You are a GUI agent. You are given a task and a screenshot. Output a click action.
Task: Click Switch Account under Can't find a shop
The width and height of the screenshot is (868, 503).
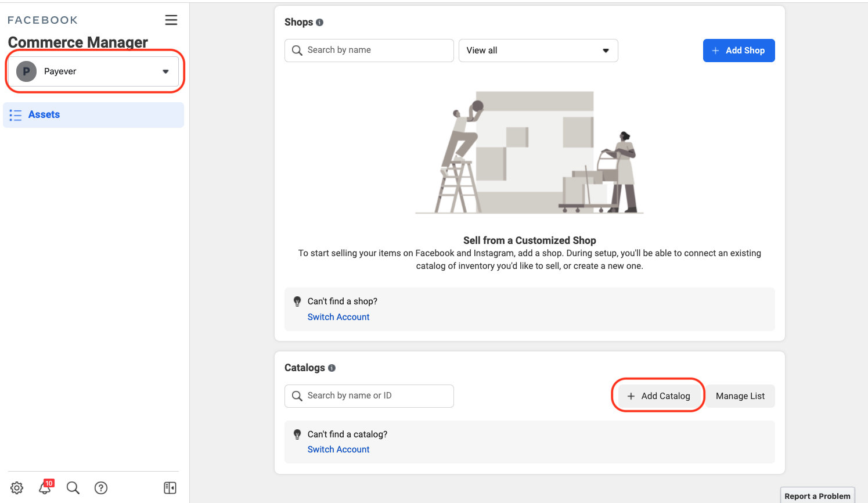tap(338, 317)
